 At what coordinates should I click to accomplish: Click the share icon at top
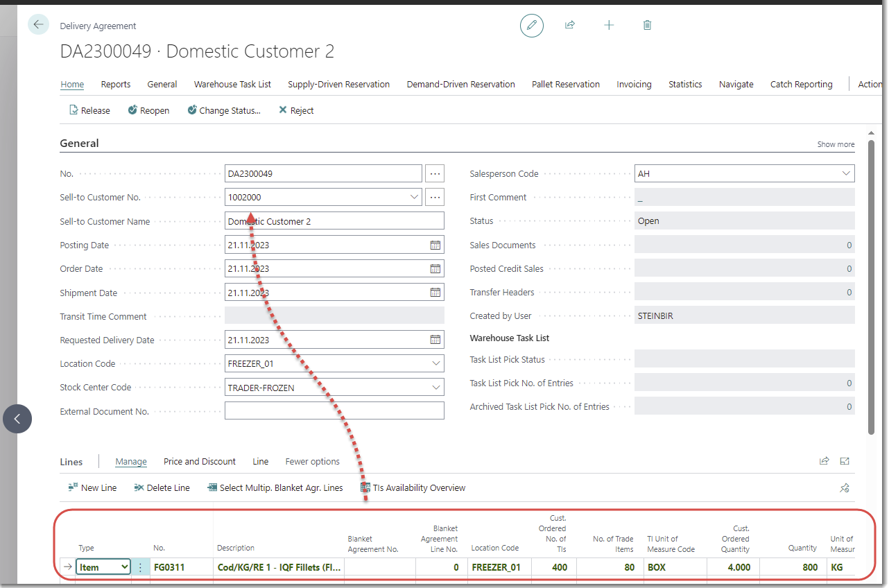coord(570,26)
